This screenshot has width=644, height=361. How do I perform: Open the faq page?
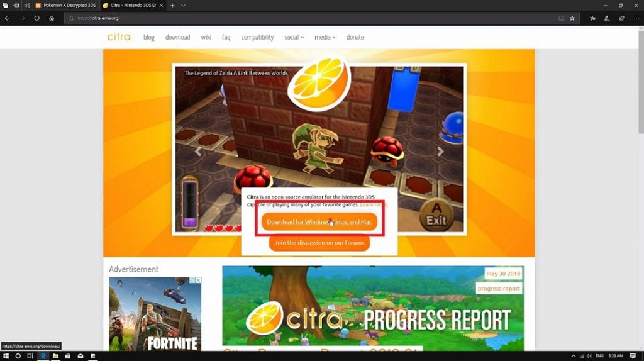226,37
